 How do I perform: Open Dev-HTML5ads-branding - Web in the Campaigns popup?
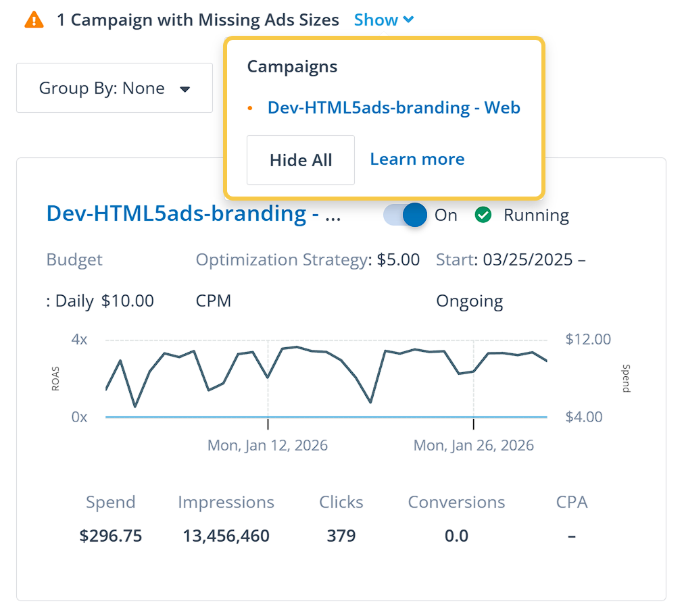393,107
